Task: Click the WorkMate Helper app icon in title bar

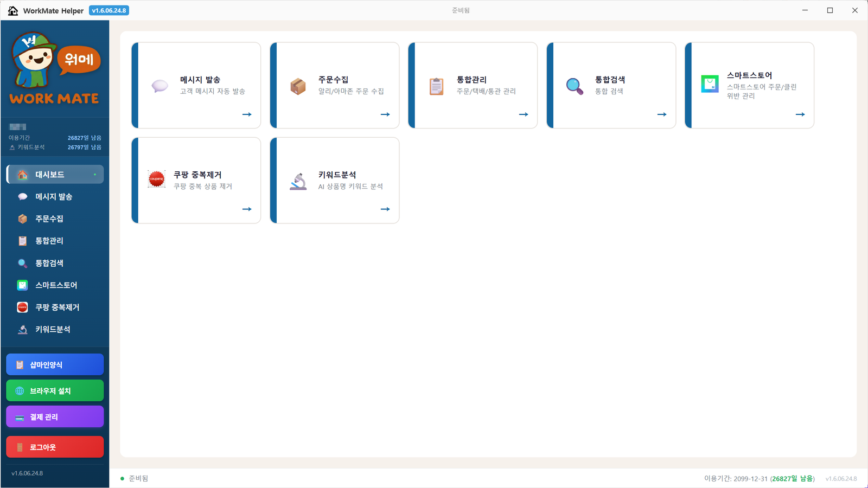Action: (x=12, y=10)
